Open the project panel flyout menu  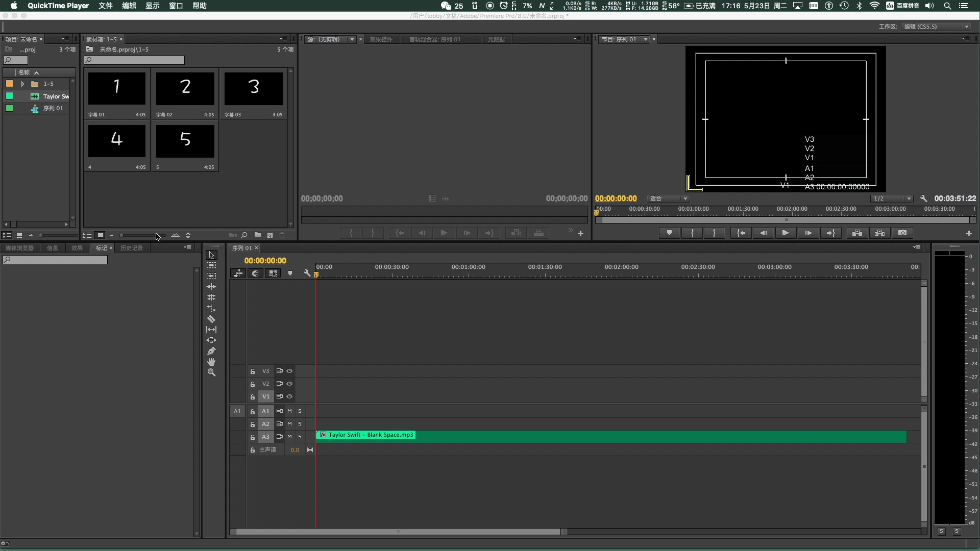65,39
